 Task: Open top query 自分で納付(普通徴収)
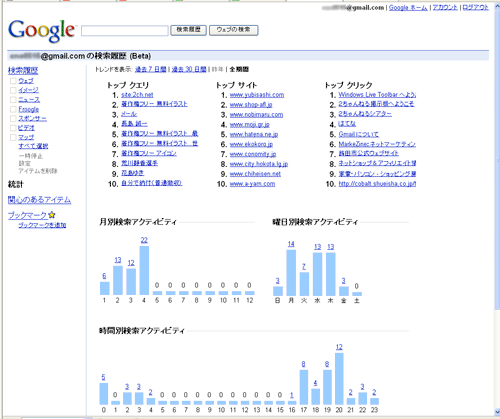pos(152,183)
